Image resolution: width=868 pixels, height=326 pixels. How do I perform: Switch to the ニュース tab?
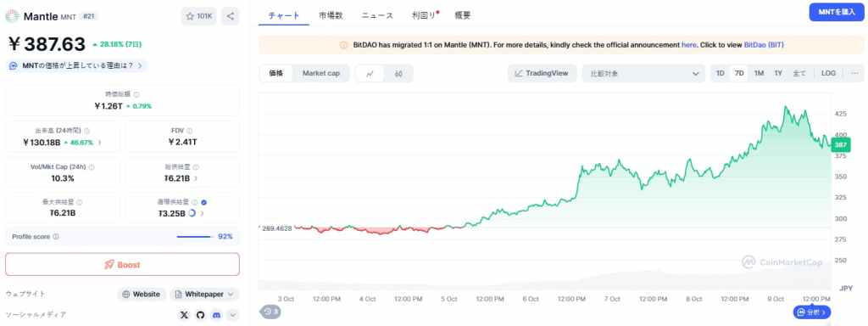pyautogui.click(x=377, y=15)
